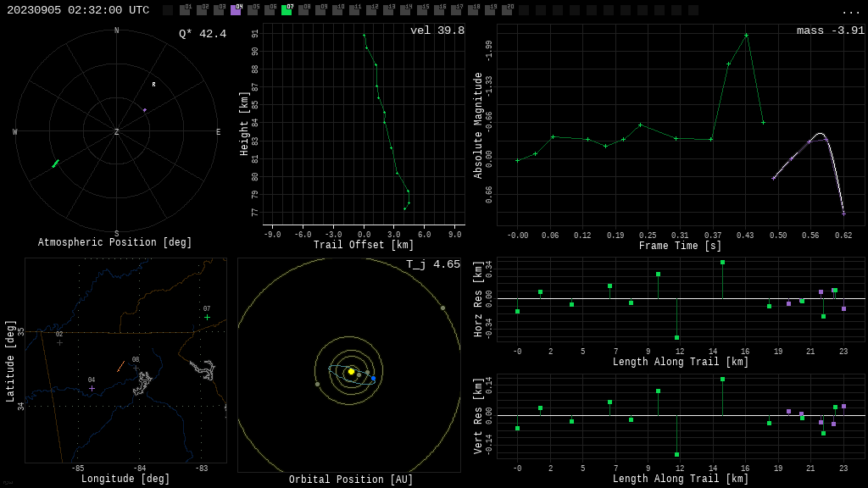Click station 04 purple cross on map
The image size is (868, 488).
click(92, 388)
